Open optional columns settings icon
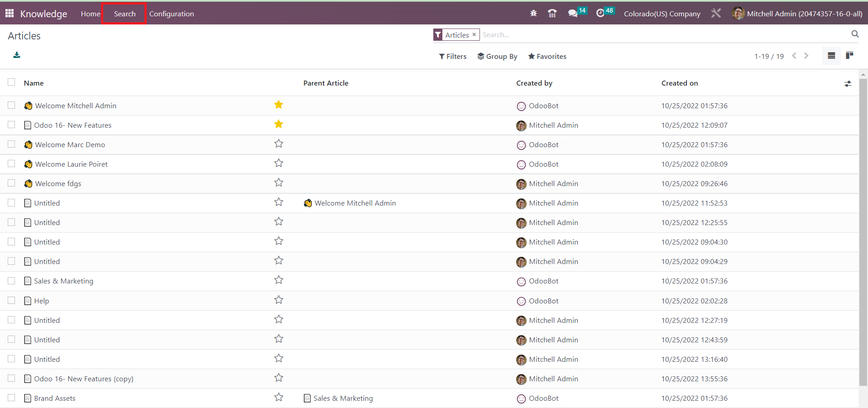Screen dimensions: 868x408 click(848, 84)
